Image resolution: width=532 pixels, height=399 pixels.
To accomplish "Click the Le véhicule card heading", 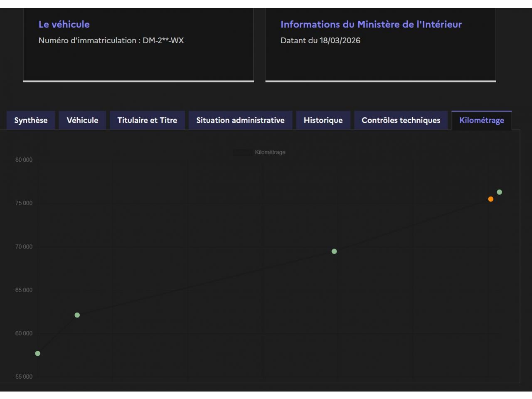I will coord(64,25).
